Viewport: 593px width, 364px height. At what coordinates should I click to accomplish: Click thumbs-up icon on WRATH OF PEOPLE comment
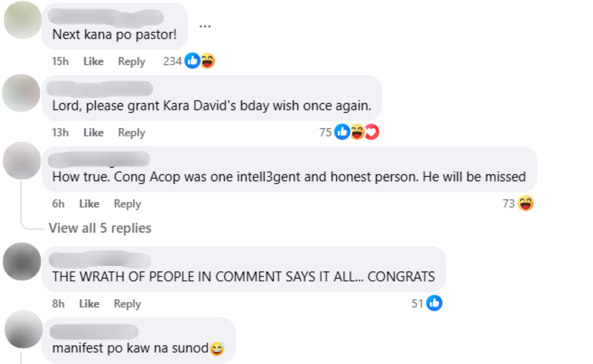(434, 304)
